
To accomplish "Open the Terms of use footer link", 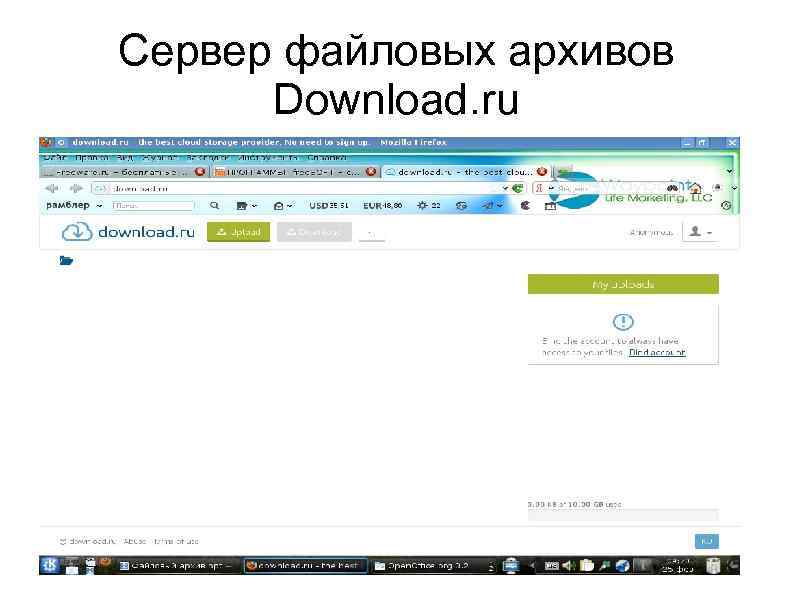I will pyautogui.click(x=176, y=541).
